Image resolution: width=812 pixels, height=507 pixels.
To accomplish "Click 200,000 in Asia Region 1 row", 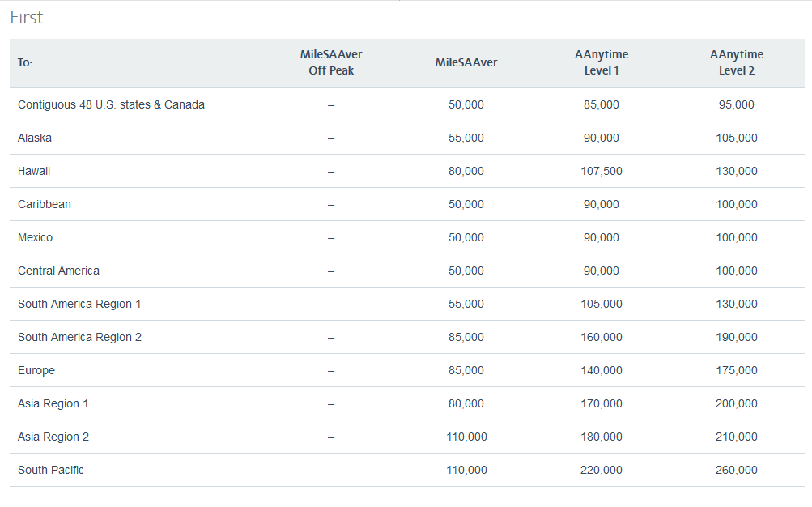I will point(737,403).
